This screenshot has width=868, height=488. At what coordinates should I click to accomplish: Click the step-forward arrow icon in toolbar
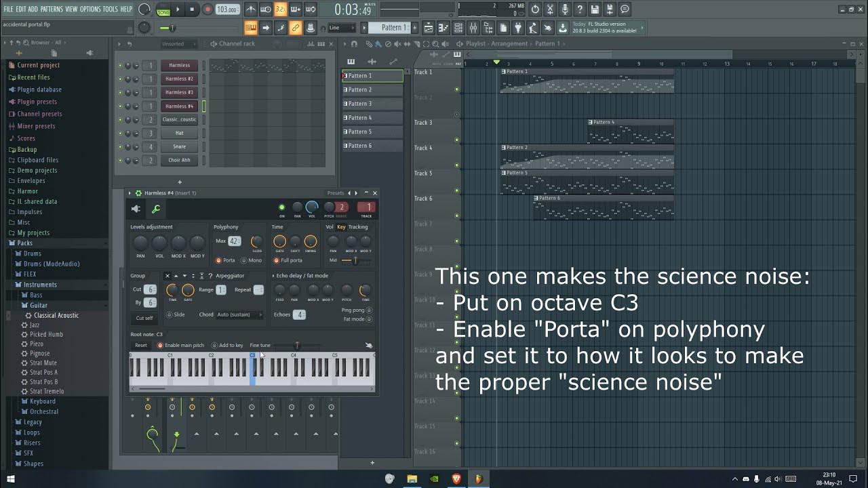[x=266, y=28]
